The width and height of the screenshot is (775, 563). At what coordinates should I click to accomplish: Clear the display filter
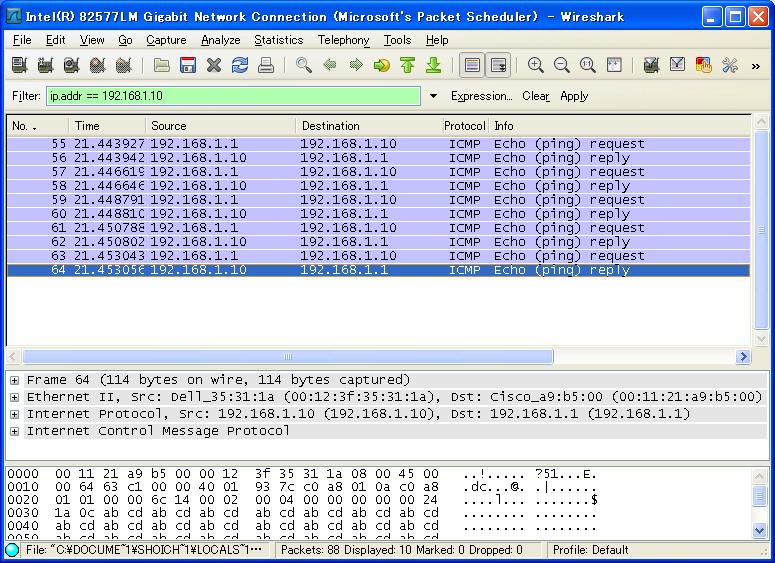536,96
